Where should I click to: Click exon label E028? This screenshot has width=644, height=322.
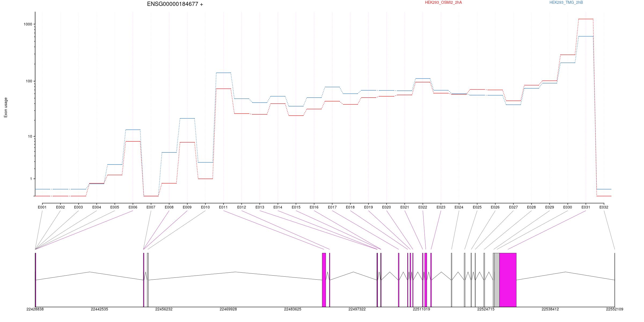[531, 207]
